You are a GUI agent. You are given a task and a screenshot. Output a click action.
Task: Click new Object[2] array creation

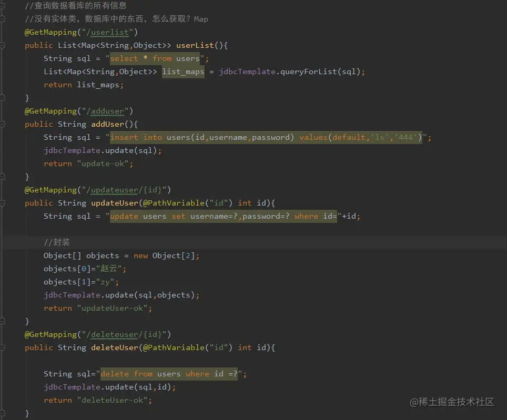click(164, 255)
